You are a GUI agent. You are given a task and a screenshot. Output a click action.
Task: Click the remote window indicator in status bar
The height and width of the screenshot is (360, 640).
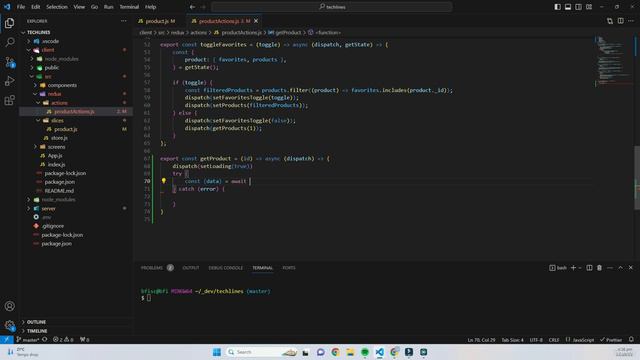(x=7, y=340)
